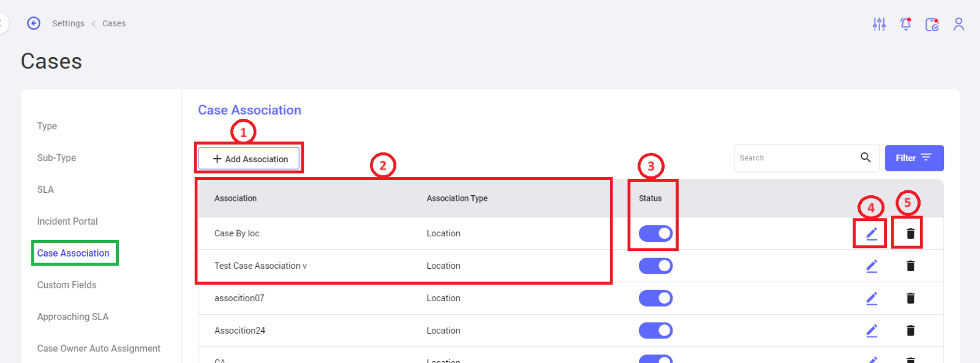Viewport: 980px width, 363px height.
Task: Click the Cases breadcrumb
Action: (x=114, y=23)
